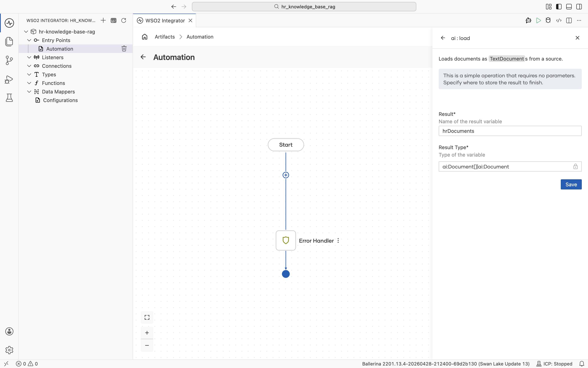Image resolution: width=588 pixels, height=368 pixels.
Task: Expand the Connections section
Action: coord(29,66)
